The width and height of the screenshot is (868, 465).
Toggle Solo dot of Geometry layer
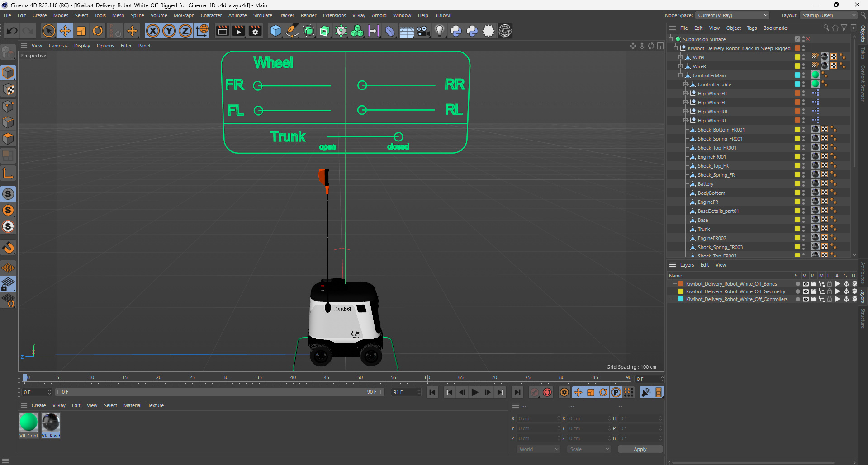tap(797, 291)
